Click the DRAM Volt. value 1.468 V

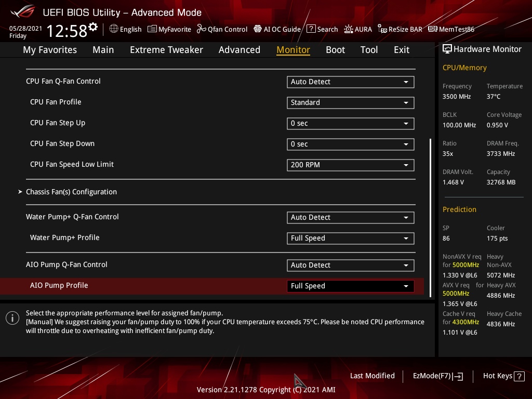[453, 182]
